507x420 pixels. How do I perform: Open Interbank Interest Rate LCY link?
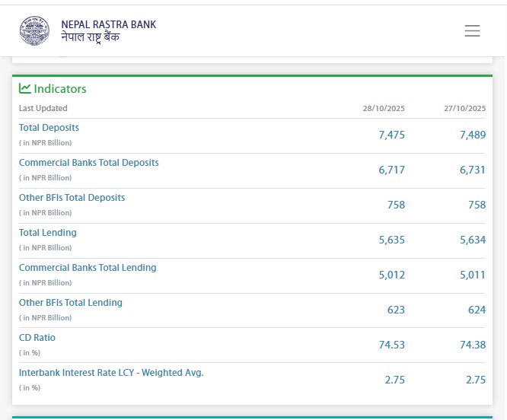point(111,373)
